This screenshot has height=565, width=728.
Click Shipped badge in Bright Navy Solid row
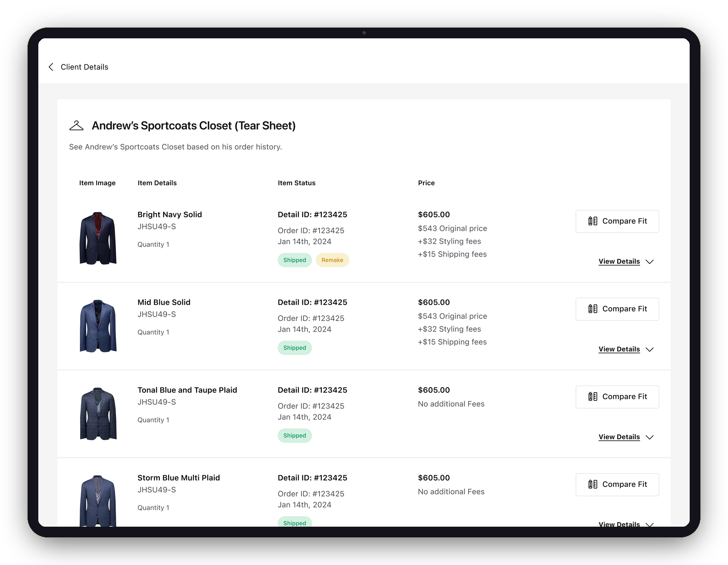295,260
